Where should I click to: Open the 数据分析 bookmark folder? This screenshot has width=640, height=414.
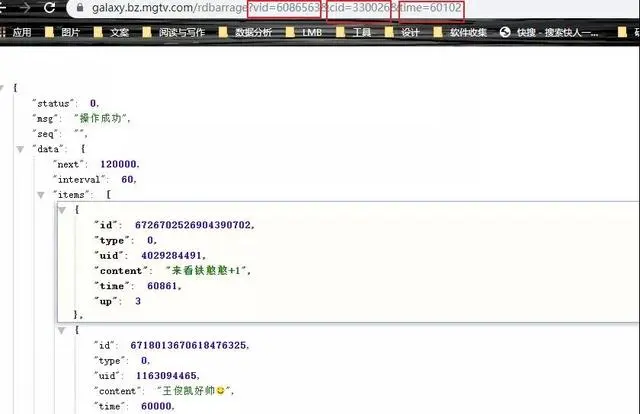(x=245, y=32)
